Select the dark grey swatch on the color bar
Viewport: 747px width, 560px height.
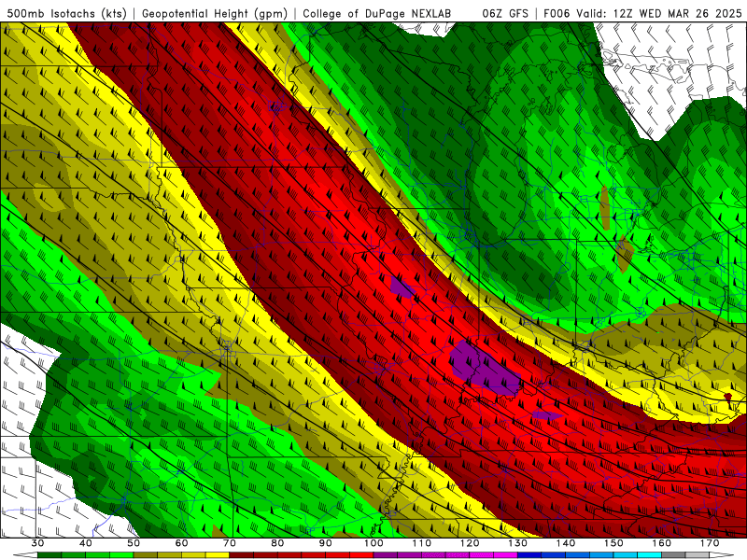pos(673,554)
